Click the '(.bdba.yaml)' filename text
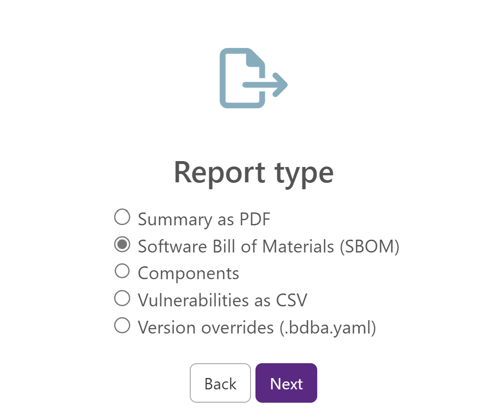This screenshot has height=420, width=504. click(328, 328)
